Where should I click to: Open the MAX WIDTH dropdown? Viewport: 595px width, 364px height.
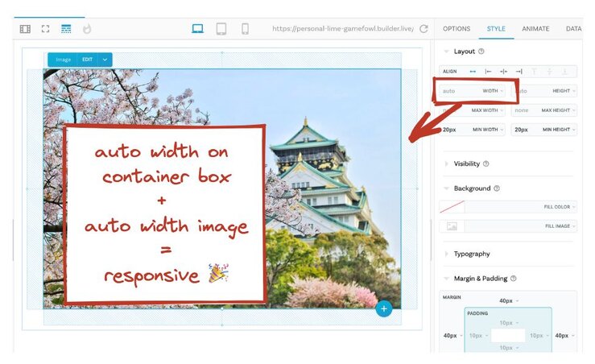tap(488, 110)
